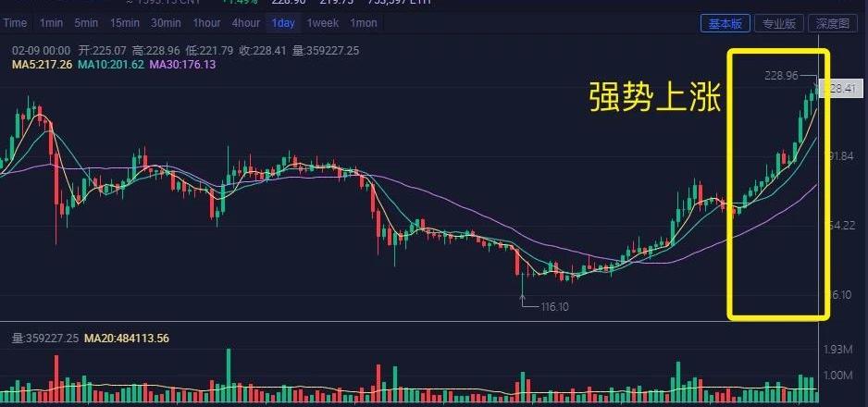
Task: Select the 30min timeframe
Action: 166,23
